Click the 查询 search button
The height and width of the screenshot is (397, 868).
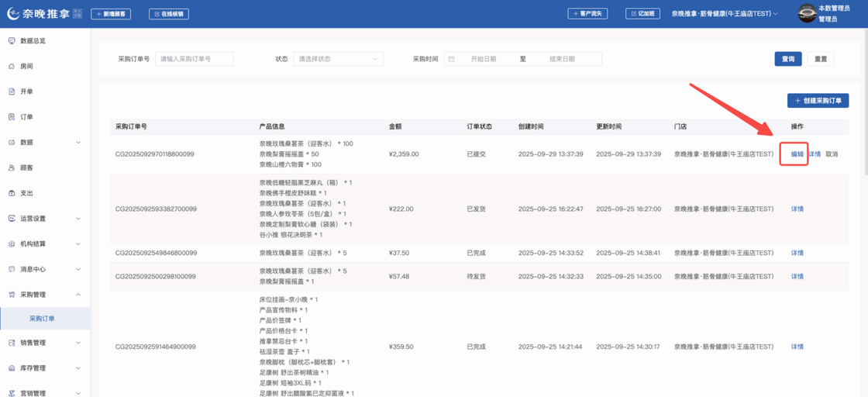coord(787,59)
